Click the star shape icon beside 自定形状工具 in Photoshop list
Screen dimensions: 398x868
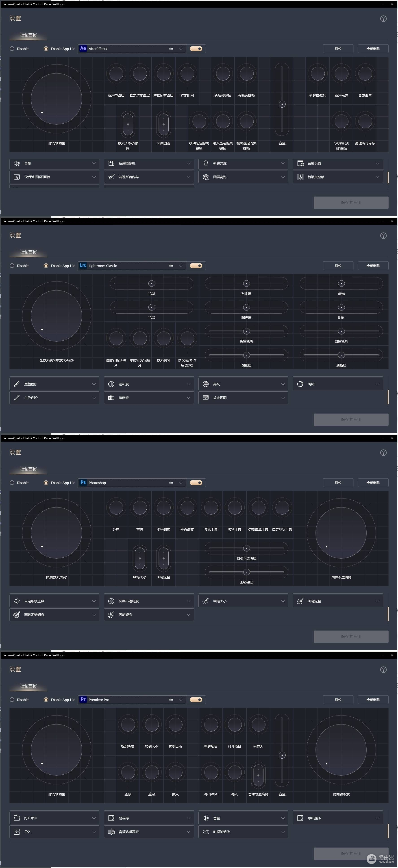click(17, 601)
